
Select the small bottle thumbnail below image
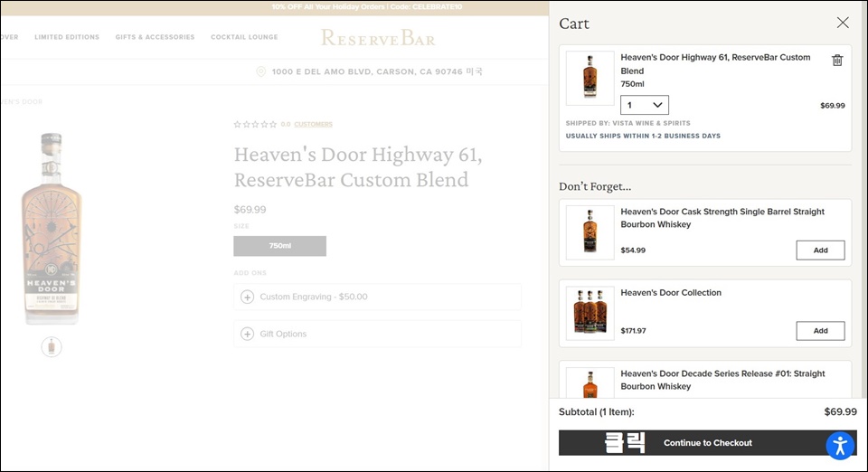52,347
